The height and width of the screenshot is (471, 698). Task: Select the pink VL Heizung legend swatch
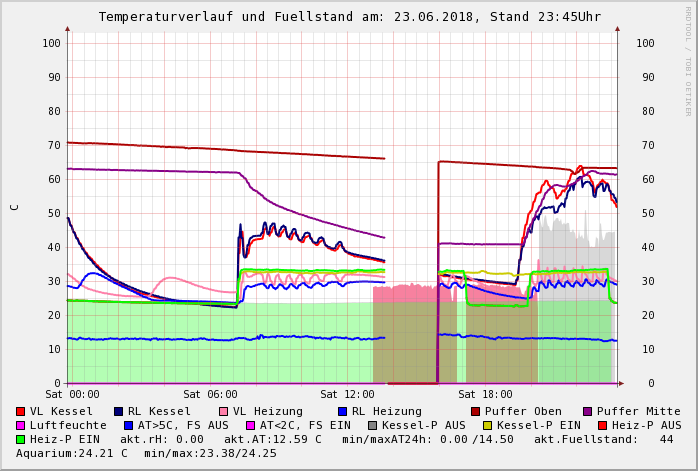[x=224, y=411]
